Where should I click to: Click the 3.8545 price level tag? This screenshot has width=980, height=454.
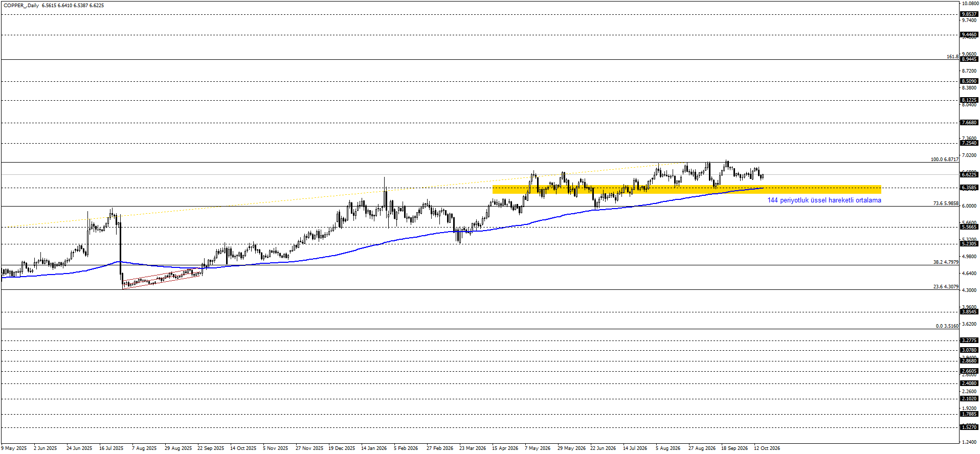point(969,312)
